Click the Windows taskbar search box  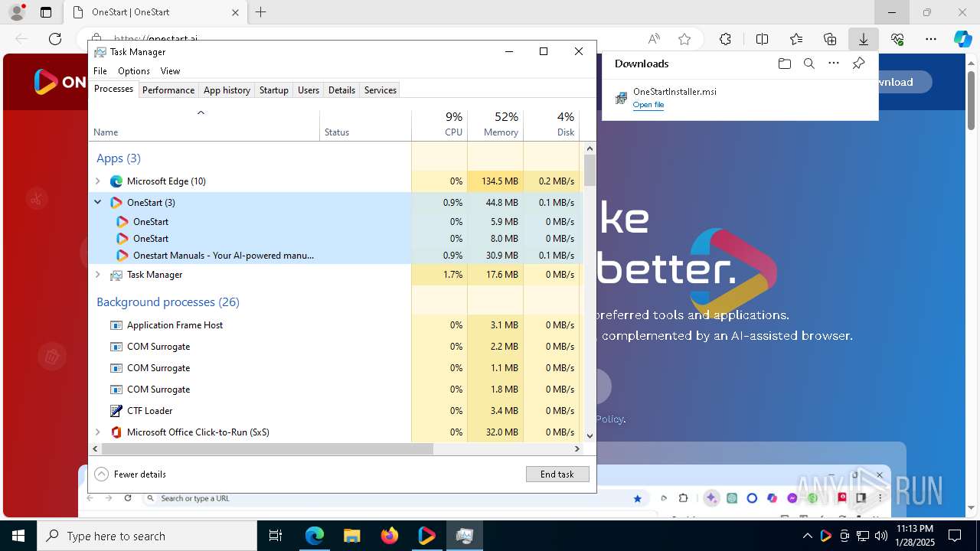[x=147, y=536]
